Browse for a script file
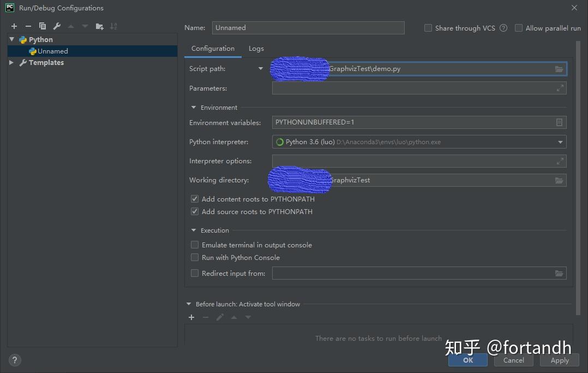The height and width of the screenshot is (373, 588). (559, 69)
